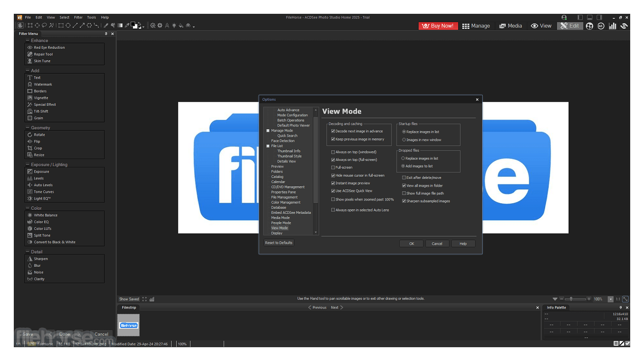Open Help from Options dialog

[463, 244]
